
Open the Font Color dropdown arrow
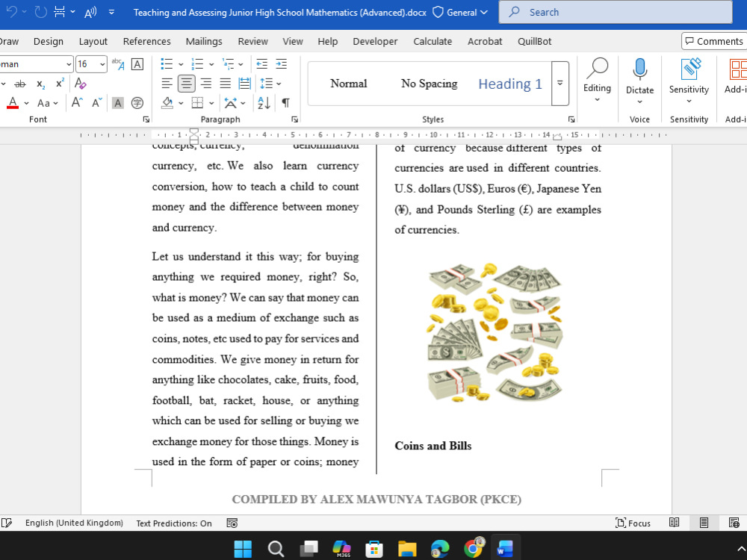pos(27,103)
